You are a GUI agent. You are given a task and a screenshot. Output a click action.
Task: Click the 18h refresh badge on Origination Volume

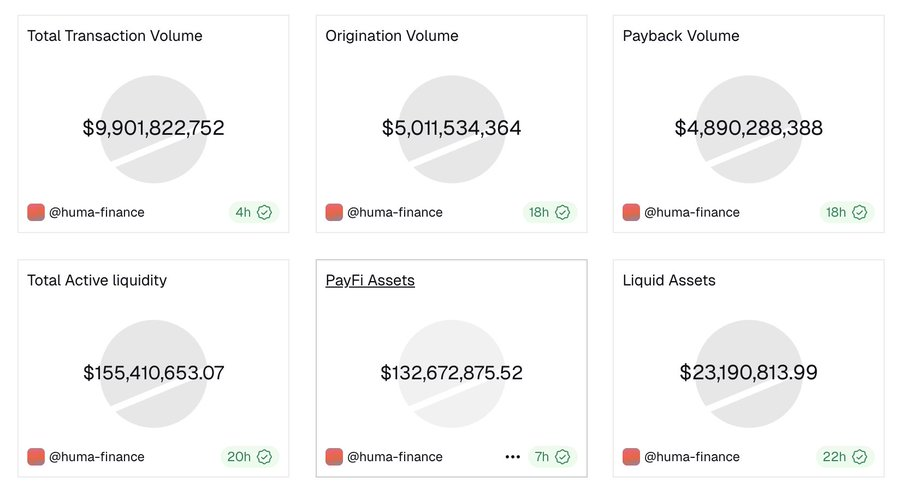pyautogui.click(x=548, y=212)
